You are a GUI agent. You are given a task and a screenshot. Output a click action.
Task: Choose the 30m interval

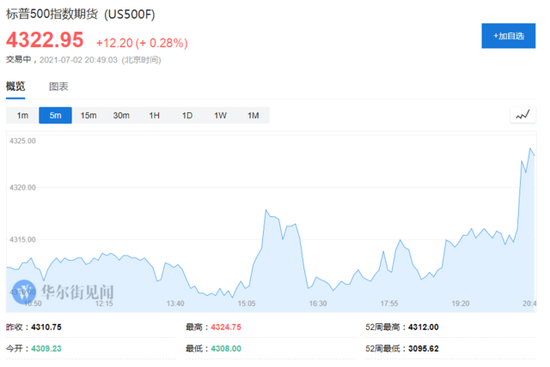click(x=121, y=115)
